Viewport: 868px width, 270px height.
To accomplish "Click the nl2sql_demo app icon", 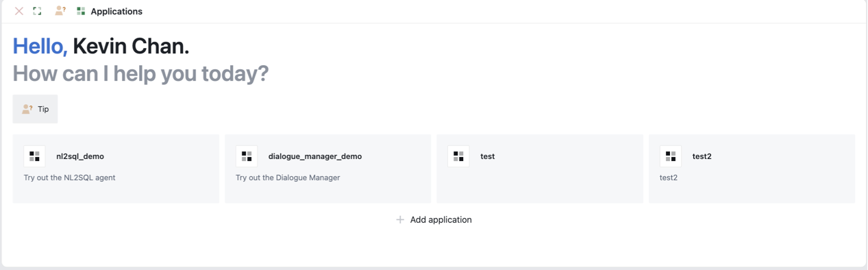I will [x=35, y=156].
